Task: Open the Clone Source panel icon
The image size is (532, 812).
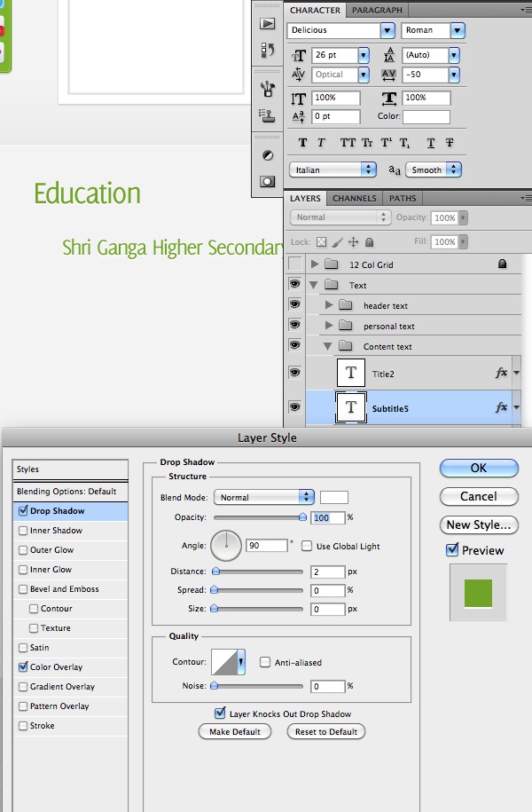Action: coord(267,115)
